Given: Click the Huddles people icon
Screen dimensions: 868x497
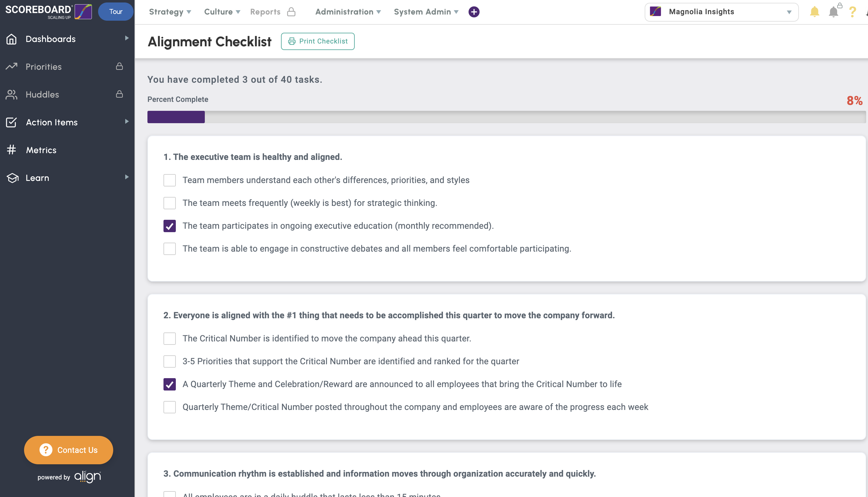Looking at the screenshot, I should click(x=12, y=94).
